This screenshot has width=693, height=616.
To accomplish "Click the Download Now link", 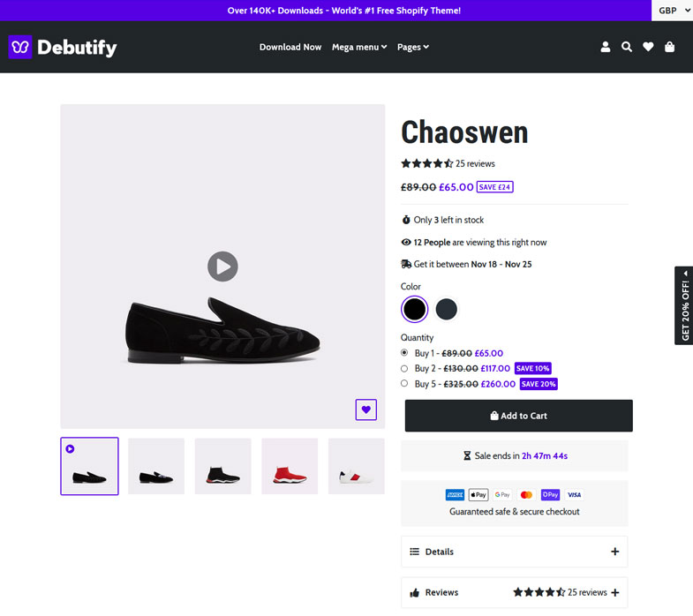I will [x=290, y=47].
